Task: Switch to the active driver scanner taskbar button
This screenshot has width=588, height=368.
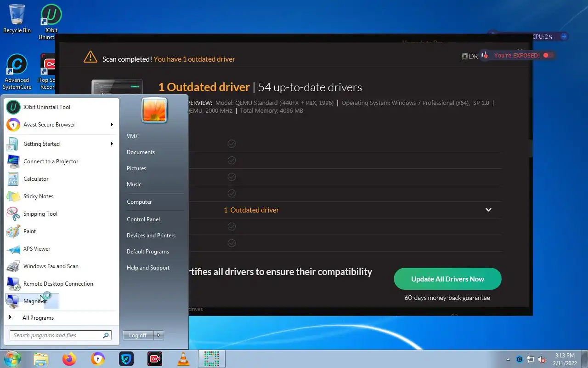Action: (x=212, y=359)
